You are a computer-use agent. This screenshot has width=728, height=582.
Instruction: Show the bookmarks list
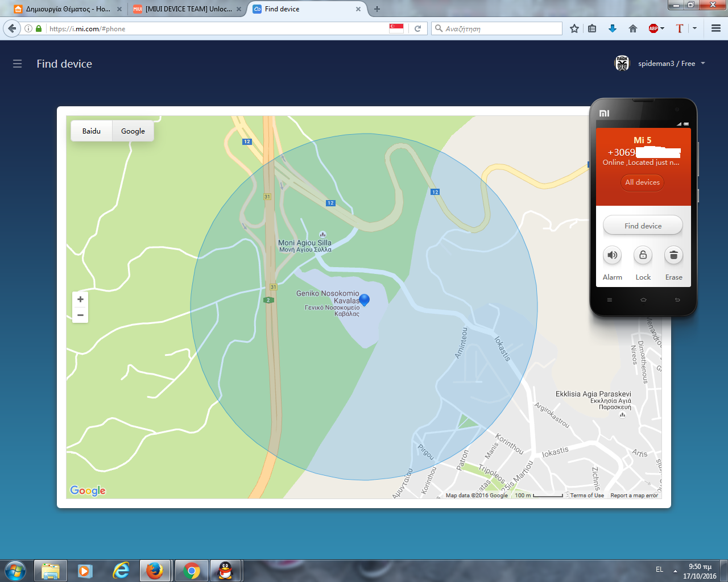click(x=592, y=28)
